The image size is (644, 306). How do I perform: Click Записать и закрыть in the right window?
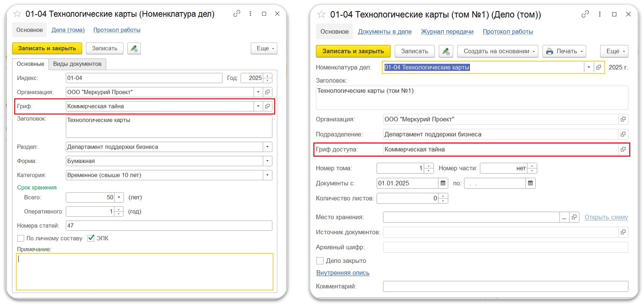pos(353,51)
